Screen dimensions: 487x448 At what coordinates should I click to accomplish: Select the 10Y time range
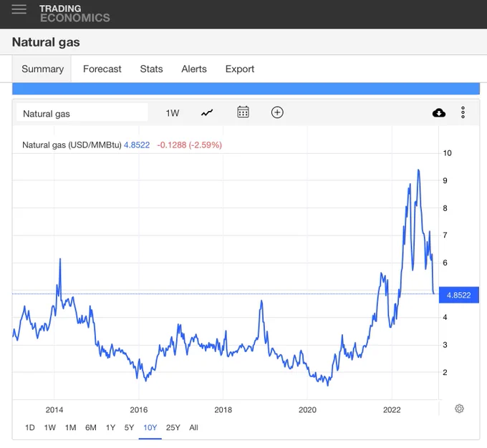point(150,427)
